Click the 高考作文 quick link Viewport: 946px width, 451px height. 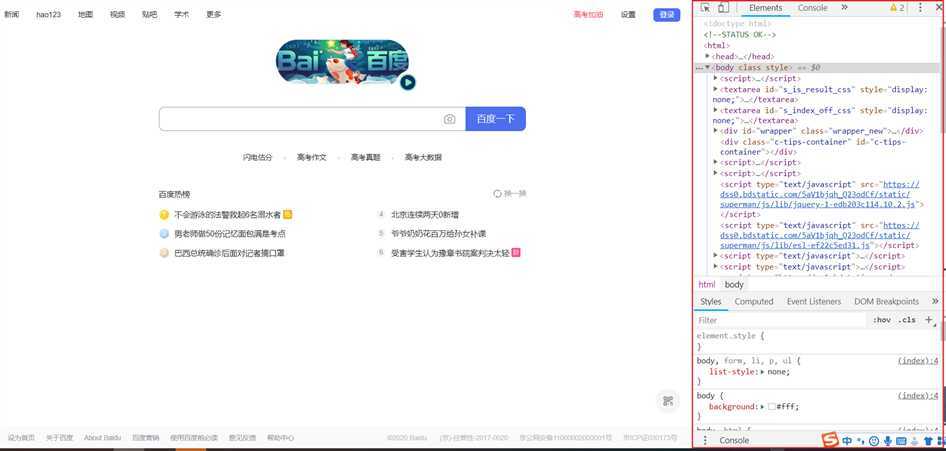click(311, 157)
